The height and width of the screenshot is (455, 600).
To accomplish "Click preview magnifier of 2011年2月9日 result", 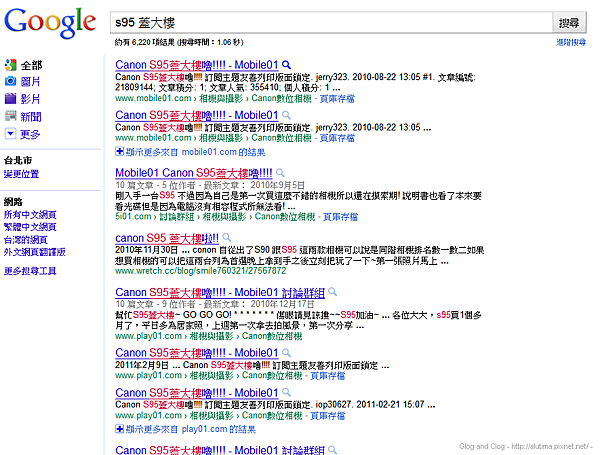I will point(286,353).
